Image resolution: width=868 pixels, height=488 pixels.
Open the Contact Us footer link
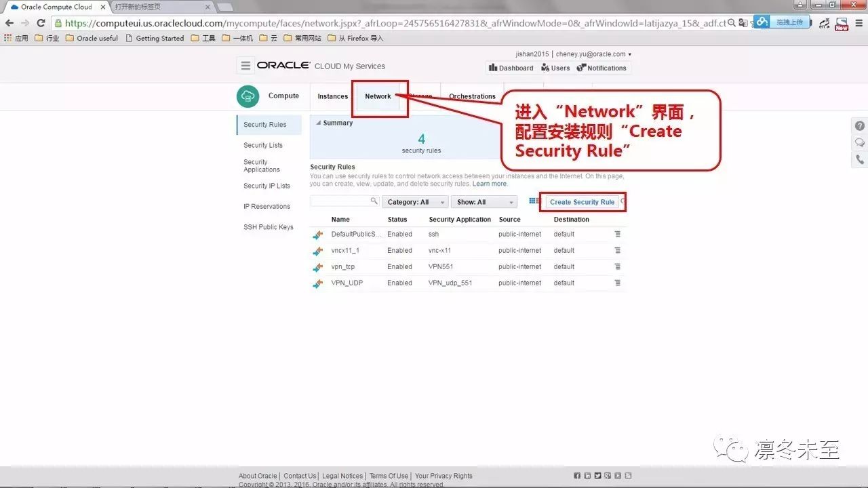[x=300, y=476]
